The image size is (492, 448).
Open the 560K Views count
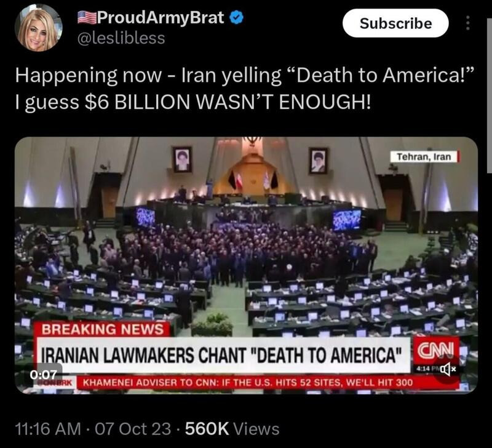[x=232, y=429]
